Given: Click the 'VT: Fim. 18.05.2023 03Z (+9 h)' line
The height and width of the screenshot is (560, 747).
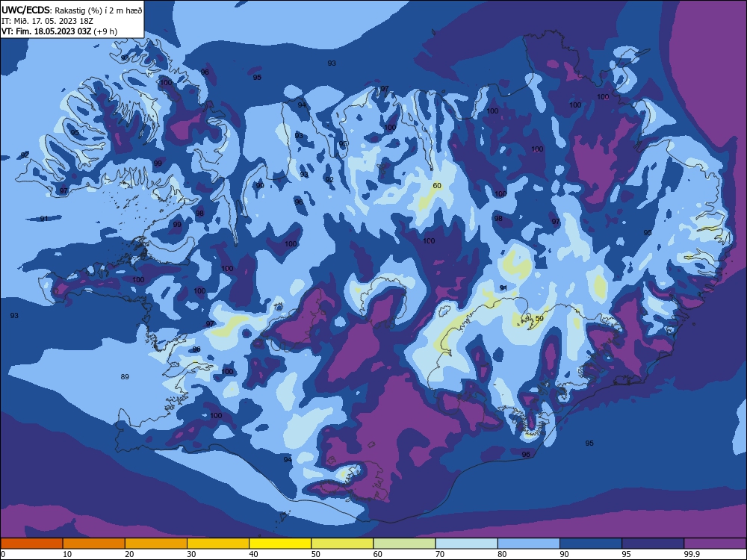Looking at the screenshot, I should pyautogui.click(x=59, y=31).
